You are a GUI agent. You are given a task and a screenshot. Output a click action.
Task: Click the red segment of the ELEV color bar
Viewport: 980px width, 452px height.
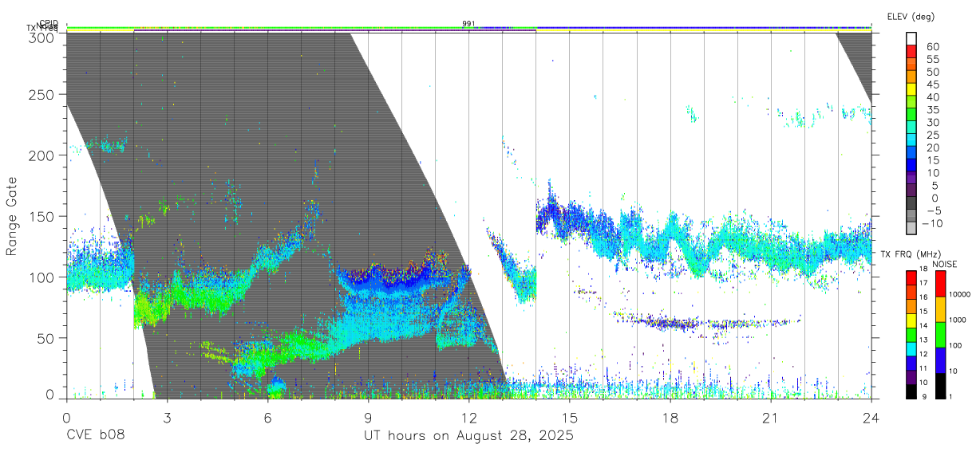[913, 52]
